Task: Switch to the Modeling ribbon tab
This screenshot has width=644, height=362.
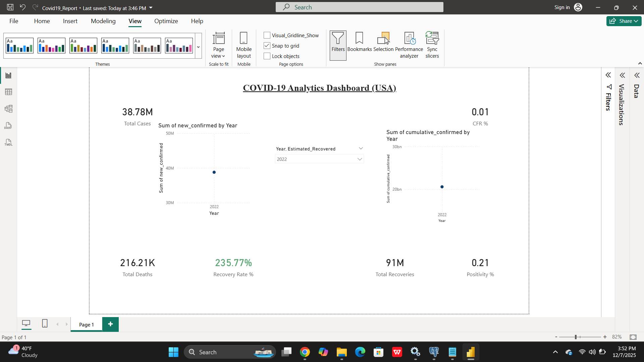Action: (x=103, y=21)
